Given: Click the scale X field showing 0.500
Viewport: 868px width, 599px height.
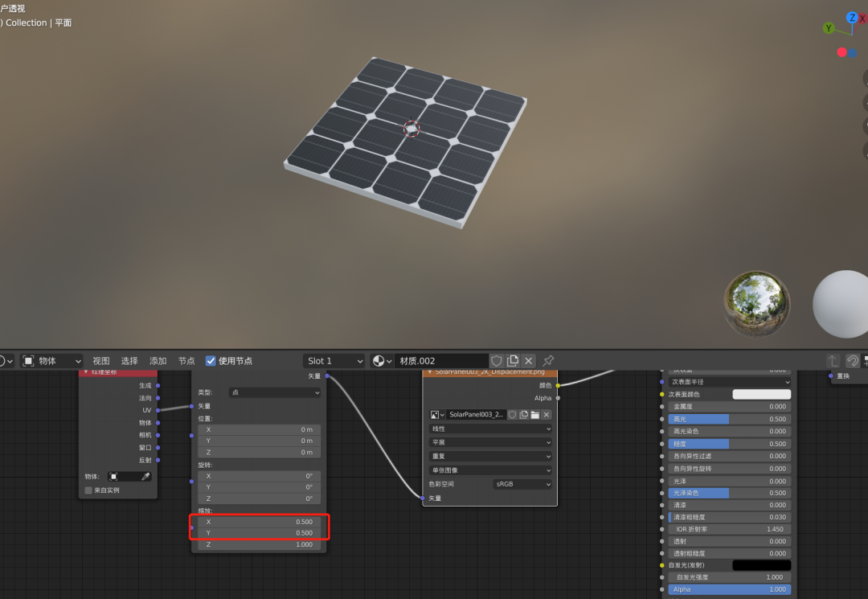Looking at the screenshot, I should (x=259, y=522).
